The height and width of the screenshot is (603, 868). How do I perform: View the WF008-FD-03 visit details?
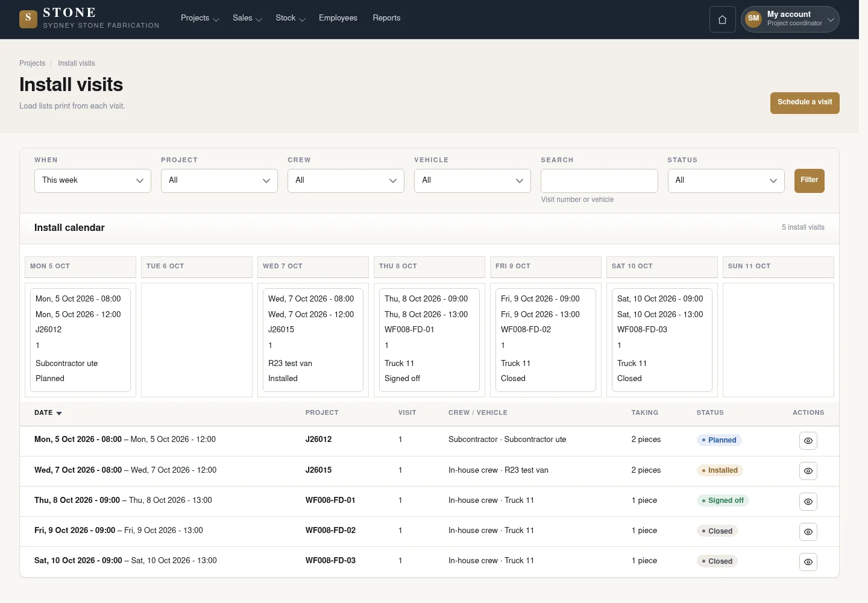tap(808, 561)
